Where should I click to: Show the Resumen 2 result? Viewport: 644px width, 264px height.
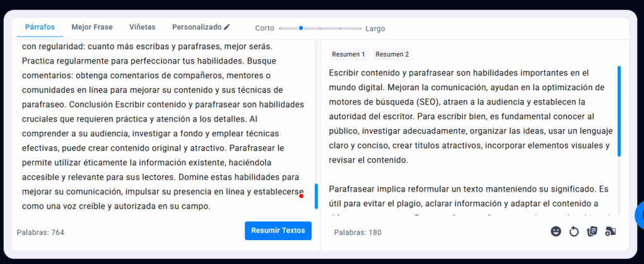[x=392, y=54]
